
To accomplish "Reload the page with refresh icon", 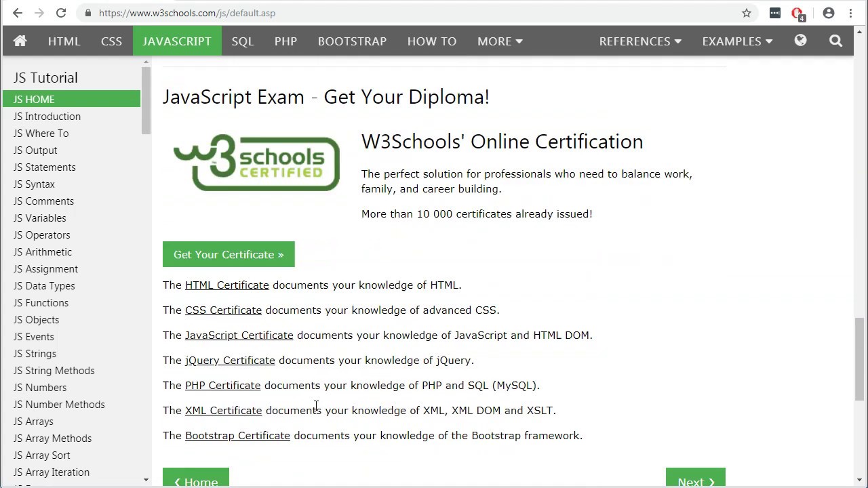I will click(x=61, y=13).
